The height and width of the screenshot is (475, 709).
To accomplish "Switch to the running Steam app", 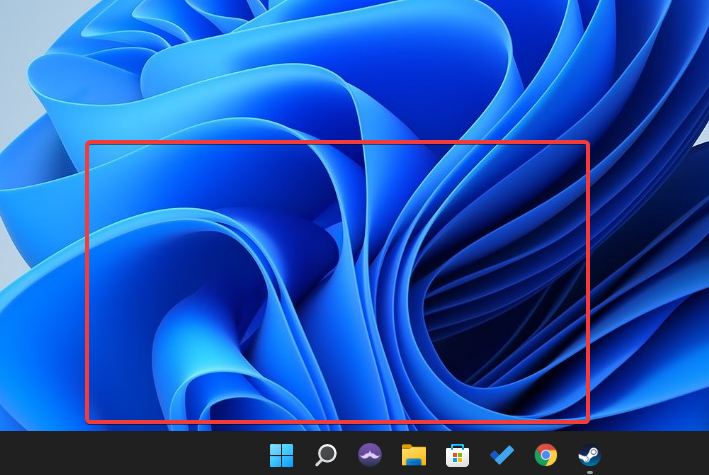I will (x=589, y=455).
